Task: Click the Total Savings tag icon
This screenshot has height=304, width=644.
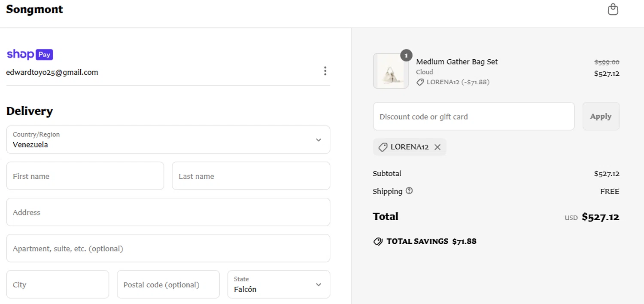Action: [x=378, y=242]
